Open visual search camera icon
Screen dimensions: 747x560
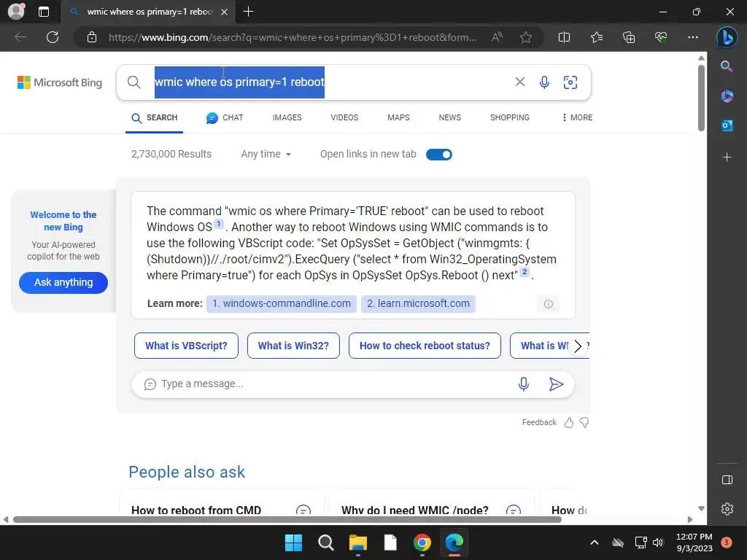tap(570, 82)
